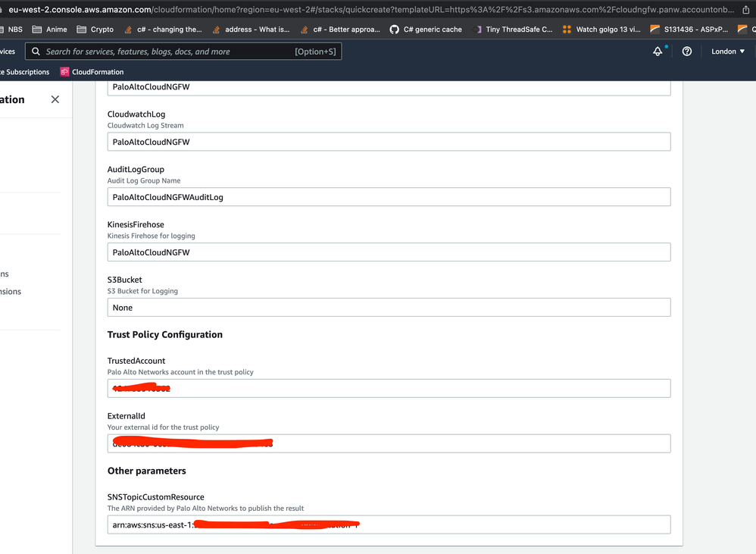Open 'address - What is...' bookmark
756x554 pixels.
[251, 30]
